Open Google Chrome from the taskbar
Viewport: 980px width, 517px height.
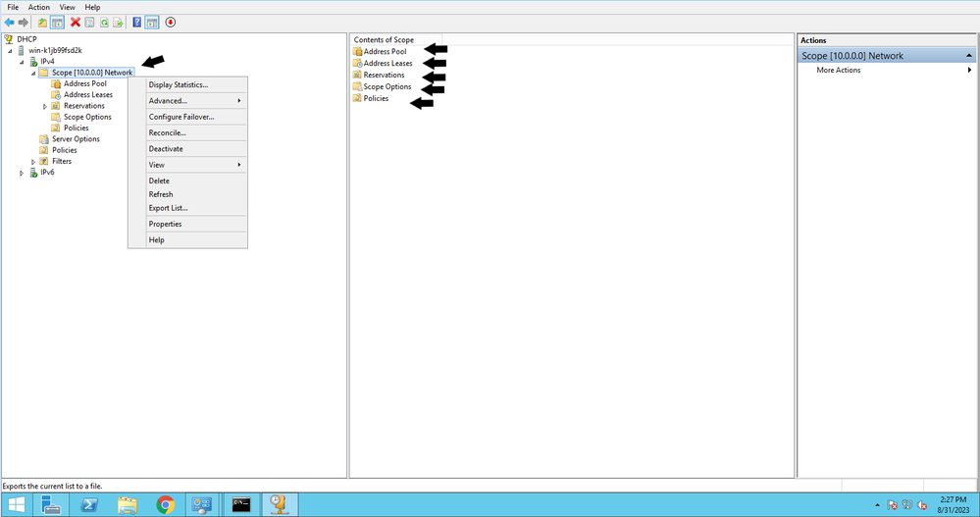166,504
